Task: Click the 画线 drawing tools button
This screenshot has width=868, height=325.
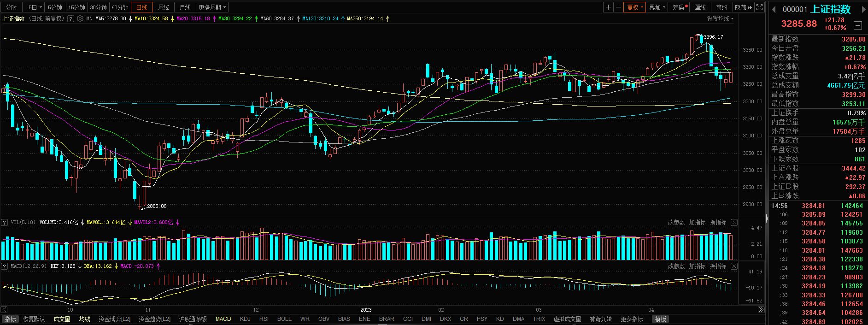Action: (700, 7)
